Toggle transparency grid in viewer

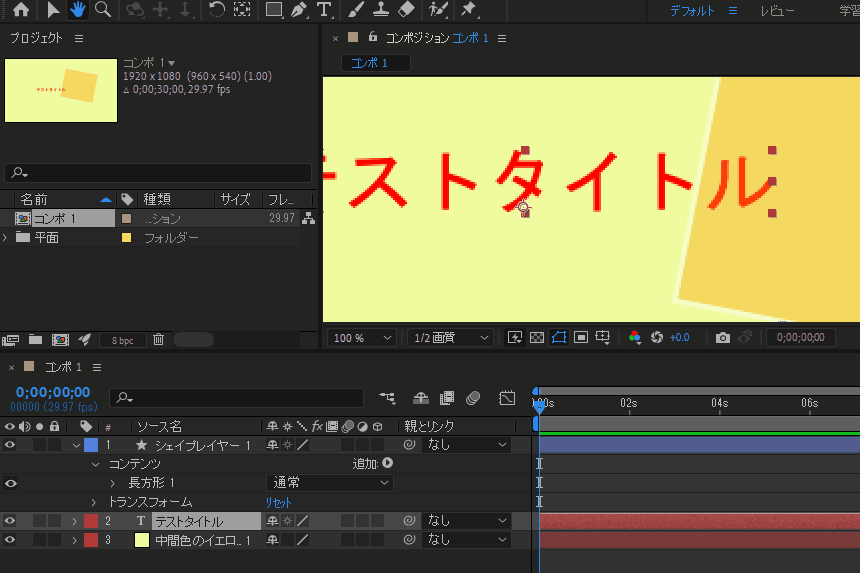[537, 337]
